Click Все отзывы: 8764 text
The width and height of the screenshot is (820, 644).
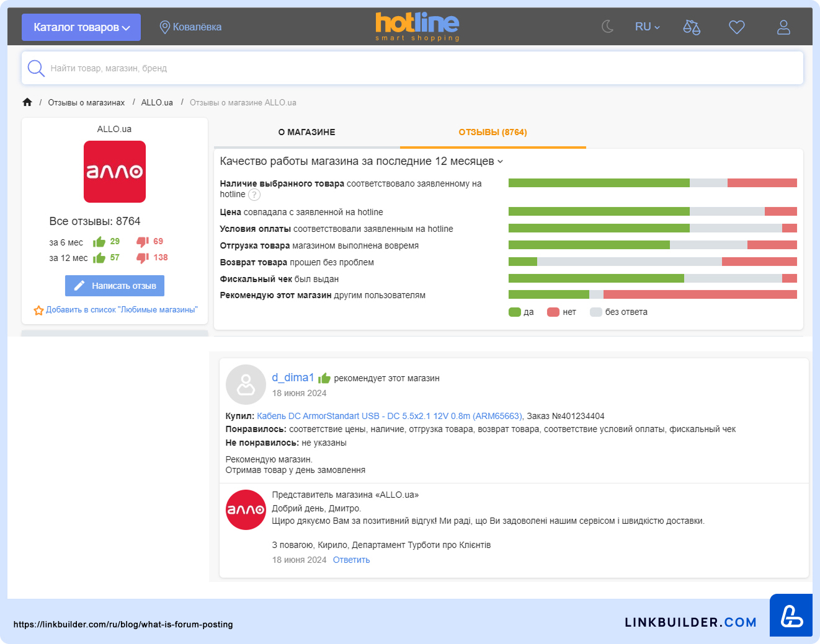(x=95, y=221)
